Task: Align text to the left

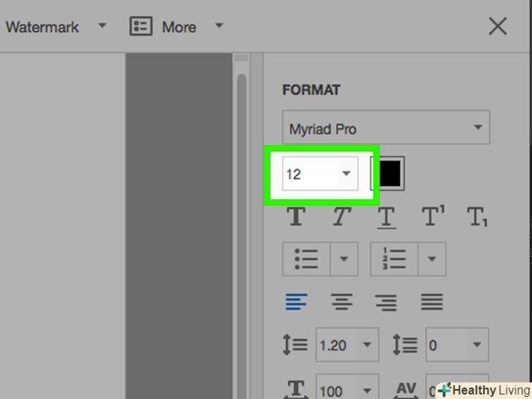Action: 296,301
